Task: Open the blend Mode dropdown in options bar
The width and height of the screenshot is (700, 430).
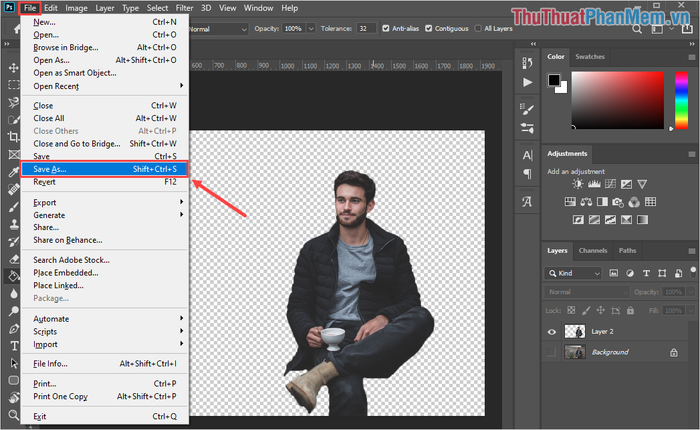Action: tap(219, 29)
